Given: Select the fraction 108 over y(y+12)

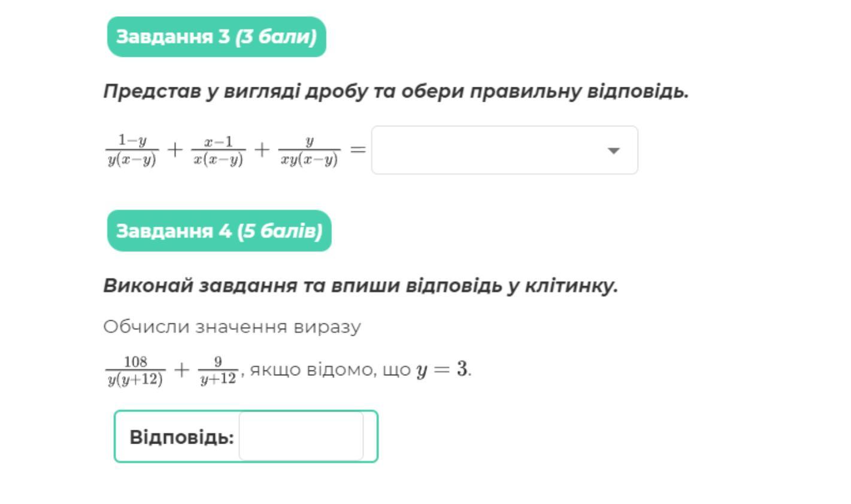Looking at the screenshot, I should [x=135, y=371].
